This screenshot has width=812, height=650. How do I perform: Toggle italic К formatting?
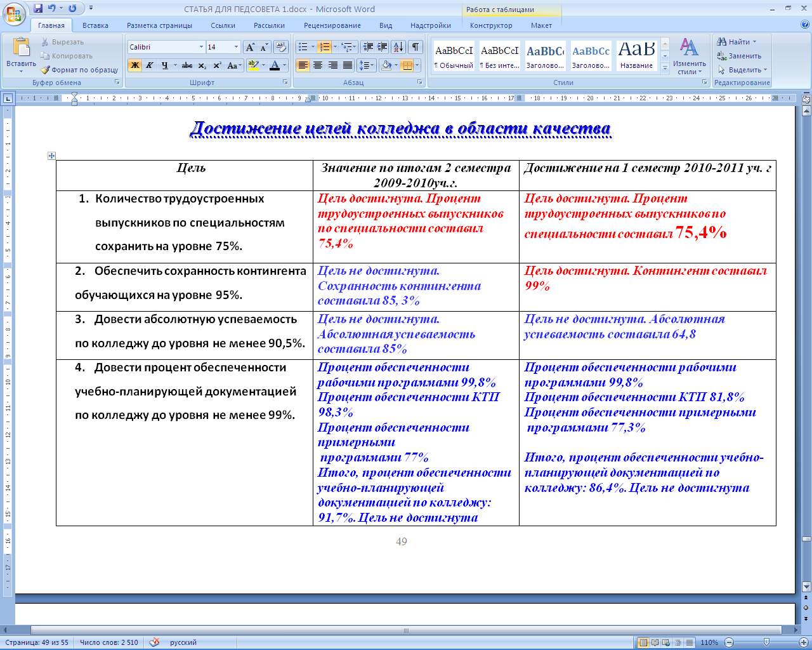click(150, 65)
